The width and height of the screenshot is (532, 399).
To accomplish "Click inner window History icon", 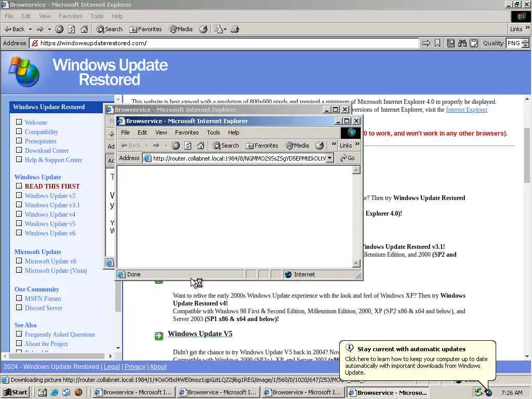I will [x=320, y=145].
